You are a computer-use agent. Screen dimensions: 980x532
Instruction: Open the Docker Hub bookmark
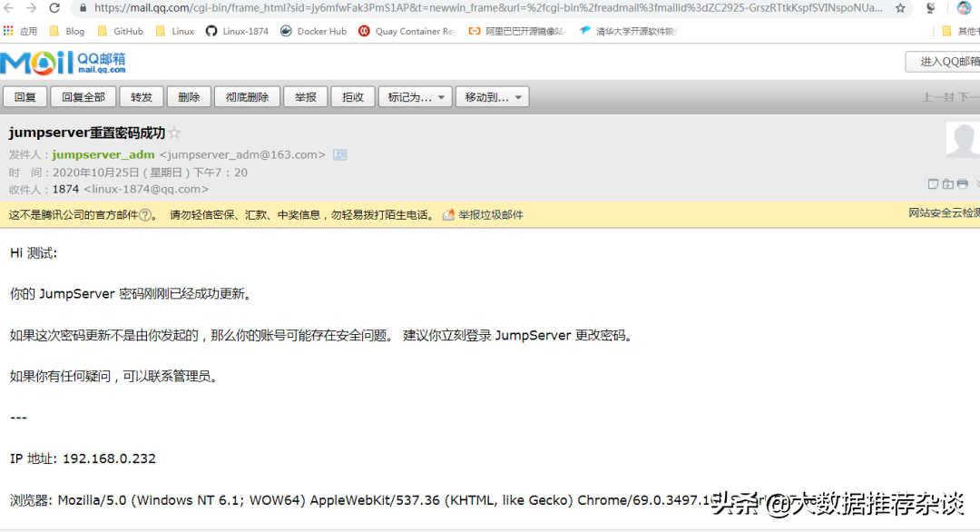[313, 31]
